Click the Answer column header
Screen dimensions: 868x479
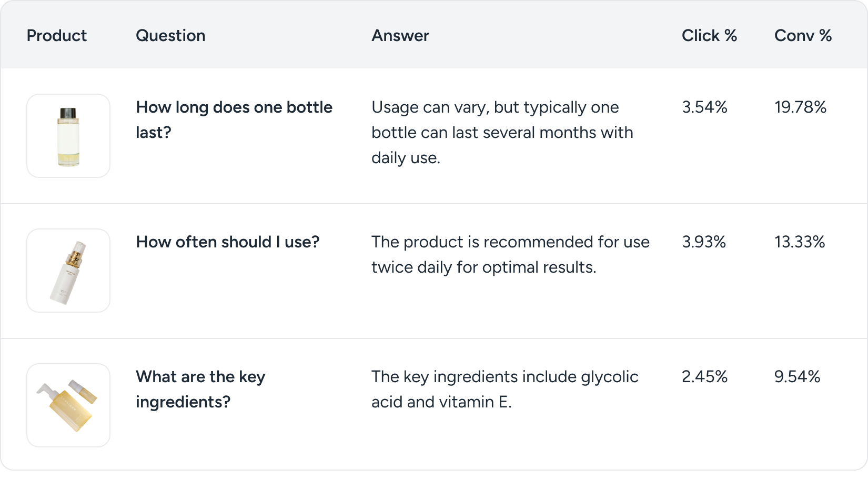pyautogui.click(x=400, y=35)
